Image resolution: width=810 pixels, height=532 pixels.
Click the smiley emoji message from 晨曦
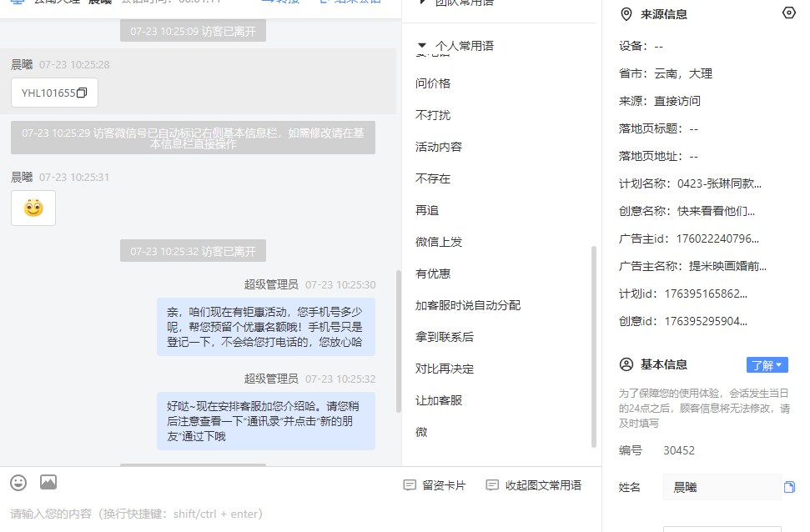click(x=33, y=208)
